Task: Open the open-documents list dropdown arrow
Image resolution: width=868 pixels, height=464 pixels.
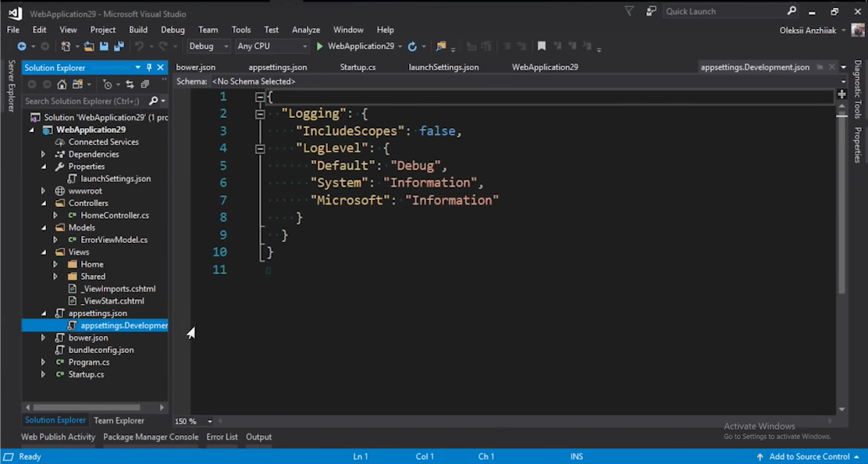Action: pyautogui.click(x=843, y=67)
